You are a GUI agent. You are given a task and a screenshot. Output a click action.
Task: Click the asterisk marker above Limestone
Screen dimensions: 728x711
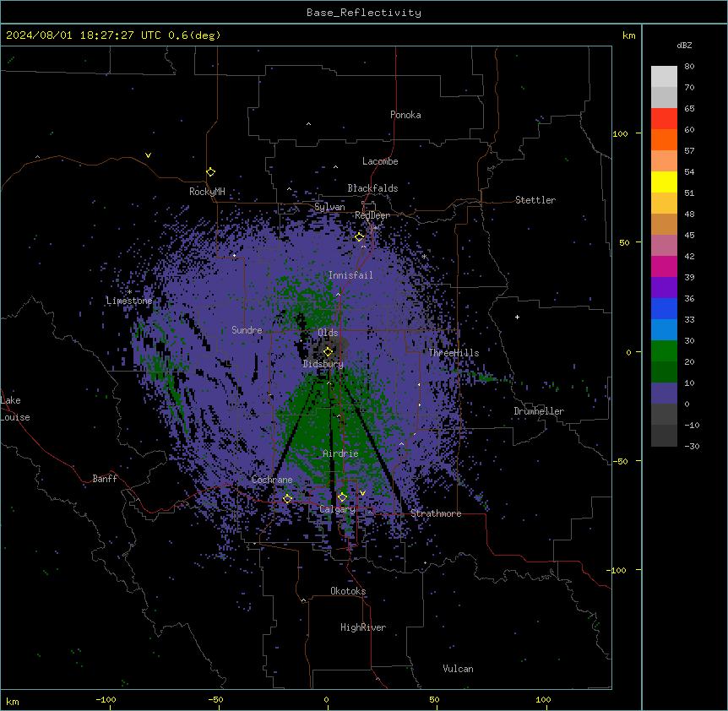tap(129, 292)
